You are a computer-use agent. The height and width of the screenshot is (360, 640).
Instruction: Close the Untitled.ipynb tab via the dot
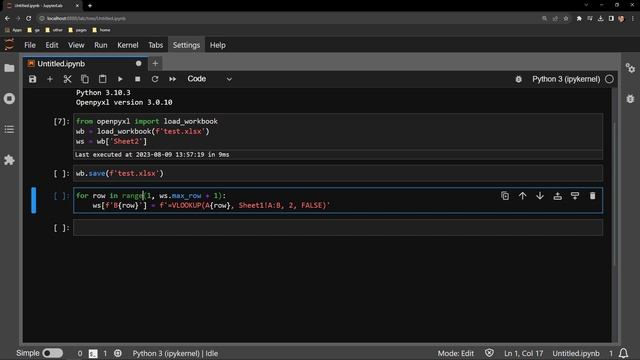138,64
